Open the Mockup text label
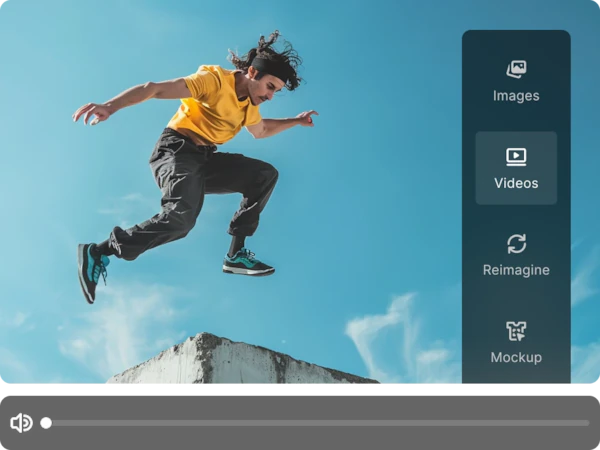Image resolution: width=600 pixels, height=450 pixels. click(x=516, y=357)
